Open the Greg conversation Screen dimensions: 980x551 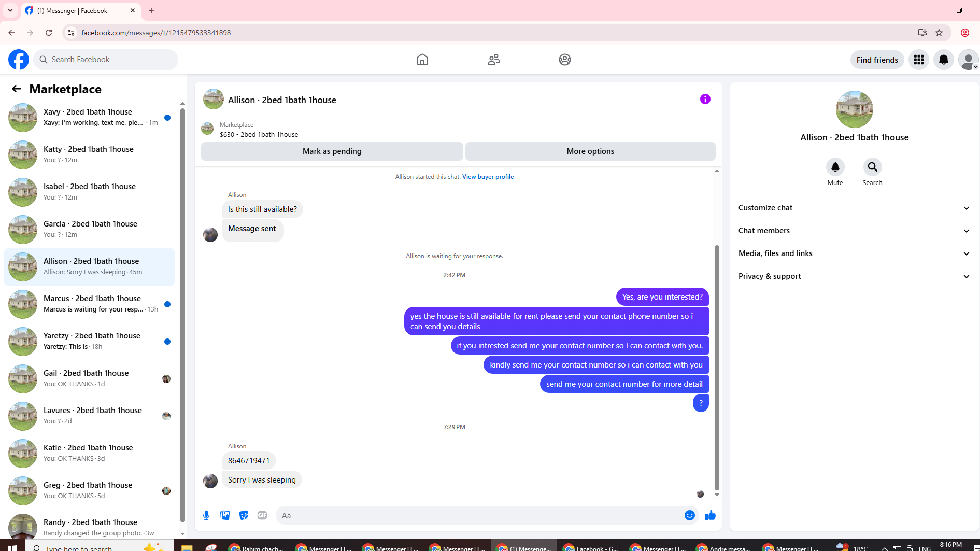tap(90, 491)
